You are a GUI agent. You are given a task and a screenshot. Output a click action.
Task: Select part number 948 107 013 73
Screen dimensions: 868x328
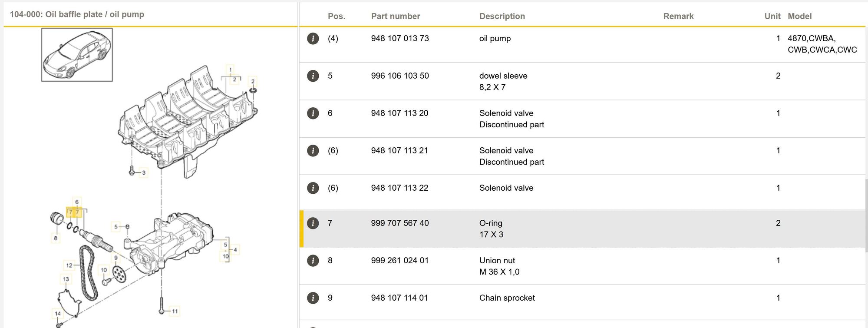pos(399,39)
